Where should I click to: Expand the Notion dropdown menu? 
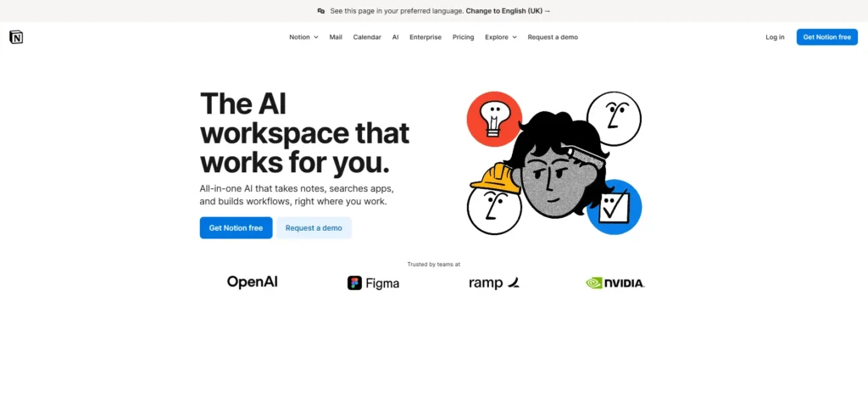(x=303, y=37)
